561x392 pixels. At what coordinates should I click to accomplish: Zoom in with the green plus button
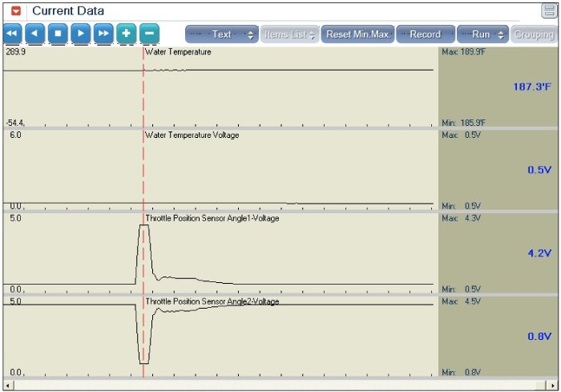pos(127,34)
